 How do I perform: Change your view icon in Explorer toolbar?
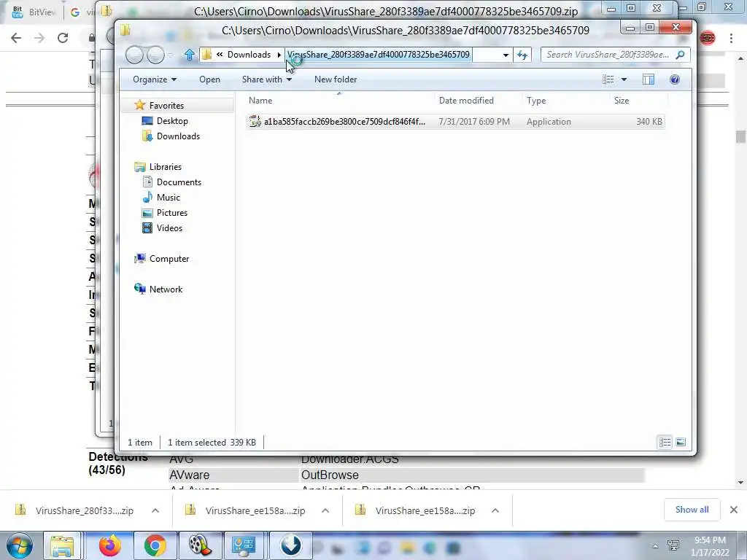(608, 79)
